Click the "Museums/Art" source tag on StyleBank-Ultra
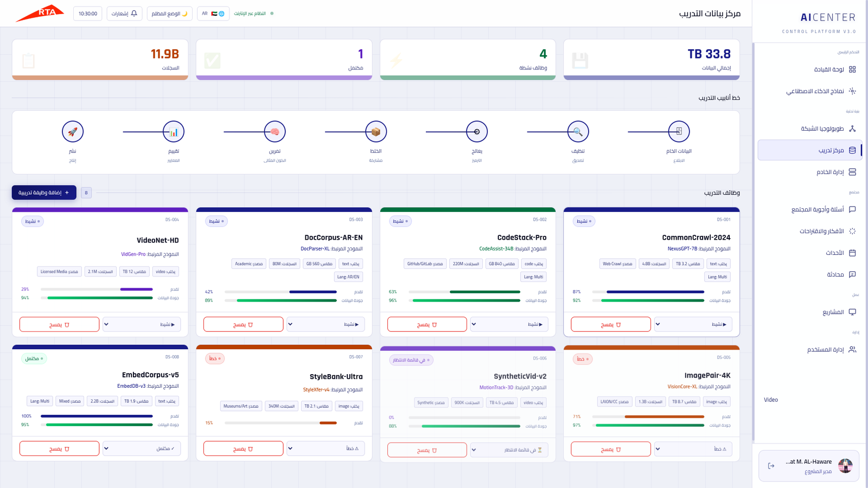This screenshot has height=488, width=868. (241, 406)
